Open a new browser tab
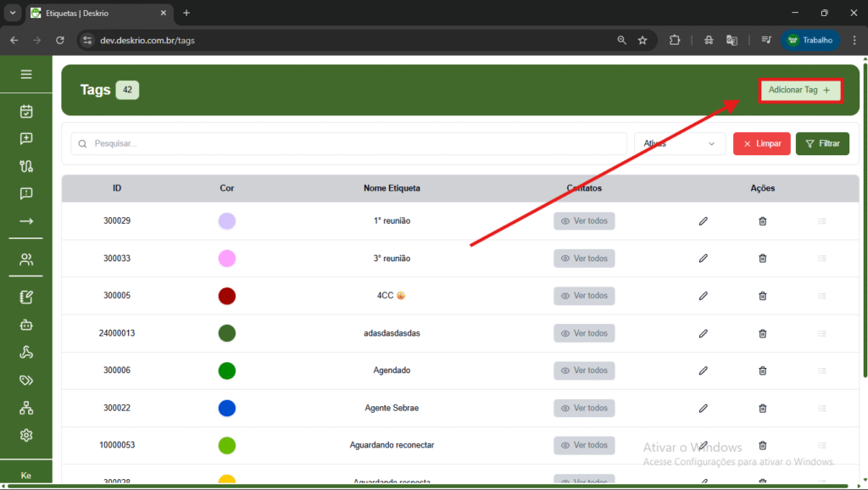This screenshot has width=868, height=490. coord(186,13)
